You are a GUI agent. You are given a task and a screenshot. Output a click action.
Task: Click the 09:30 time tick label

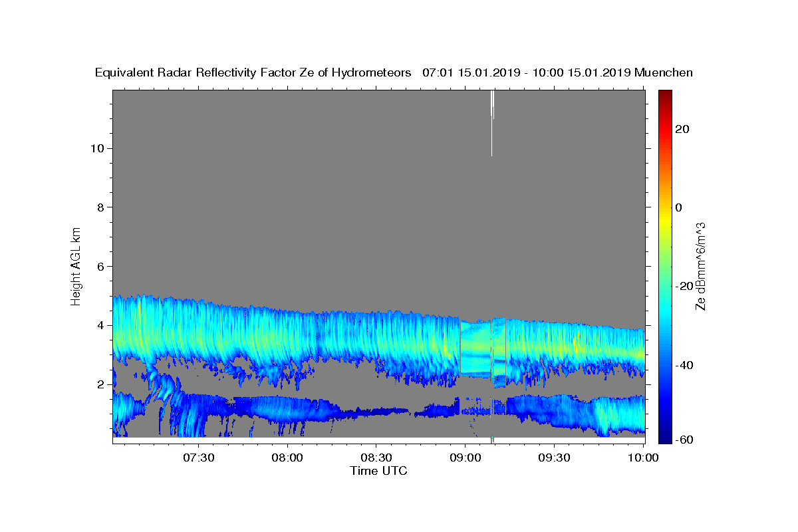(554, 458)
